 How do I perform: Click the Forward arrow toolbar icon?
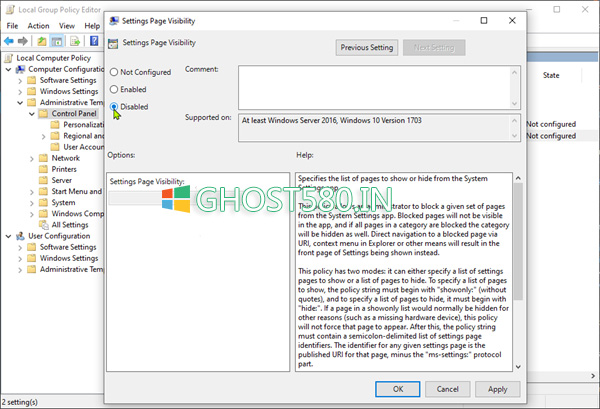point(23,41)
